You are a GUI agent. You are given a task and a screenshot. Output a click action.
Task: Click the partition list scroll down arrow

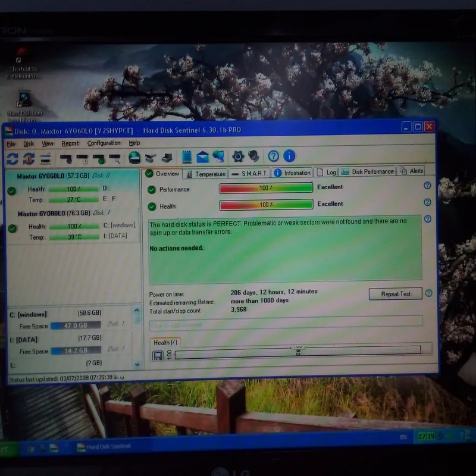point(137,364)
